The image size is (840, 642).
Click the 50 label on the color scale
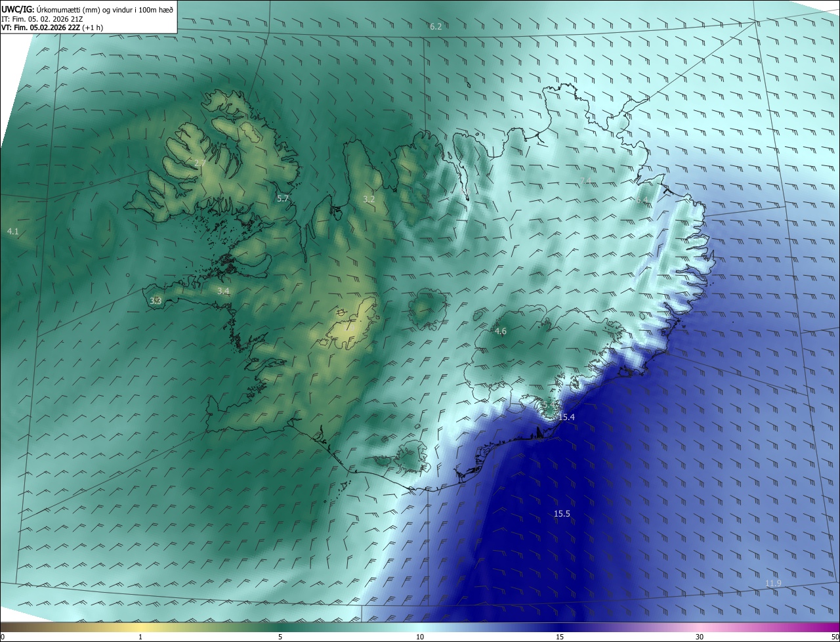(x=834, y=637)
